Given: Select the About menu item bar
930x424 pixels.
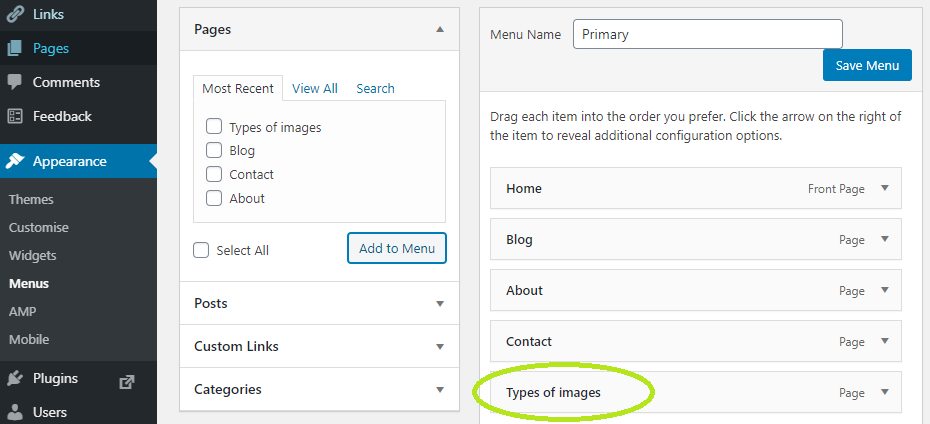Looking at the screenshot, I should 696,290.
